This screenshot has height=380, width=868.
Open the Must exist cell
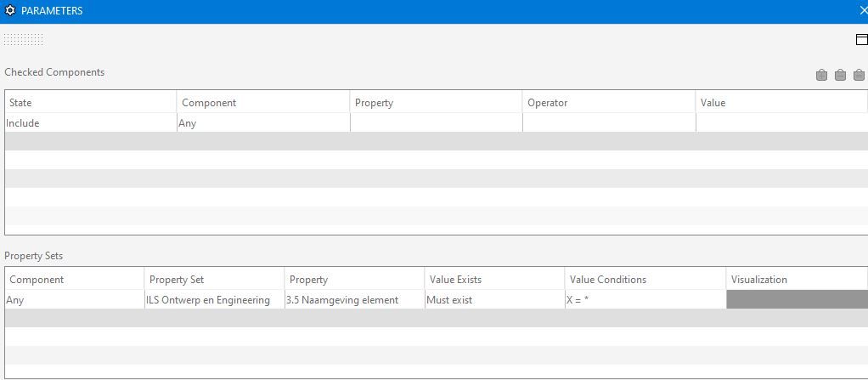point(495,300)
